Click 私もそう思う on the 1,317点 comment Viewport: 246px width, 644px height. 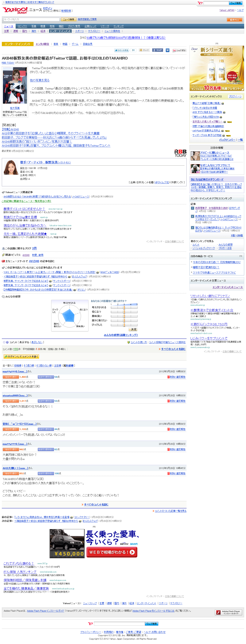[x=11, y=401]
